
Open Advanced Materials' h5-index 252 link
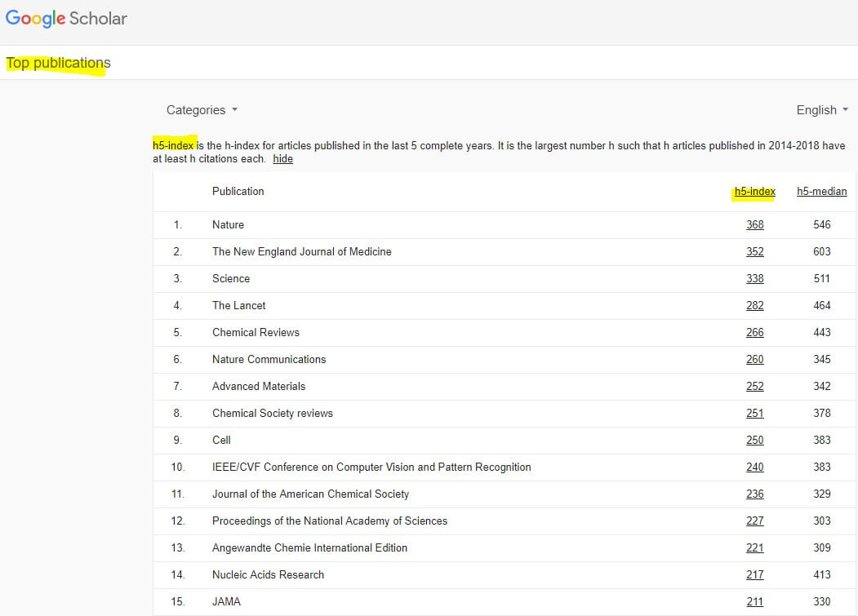click(754, 386)
